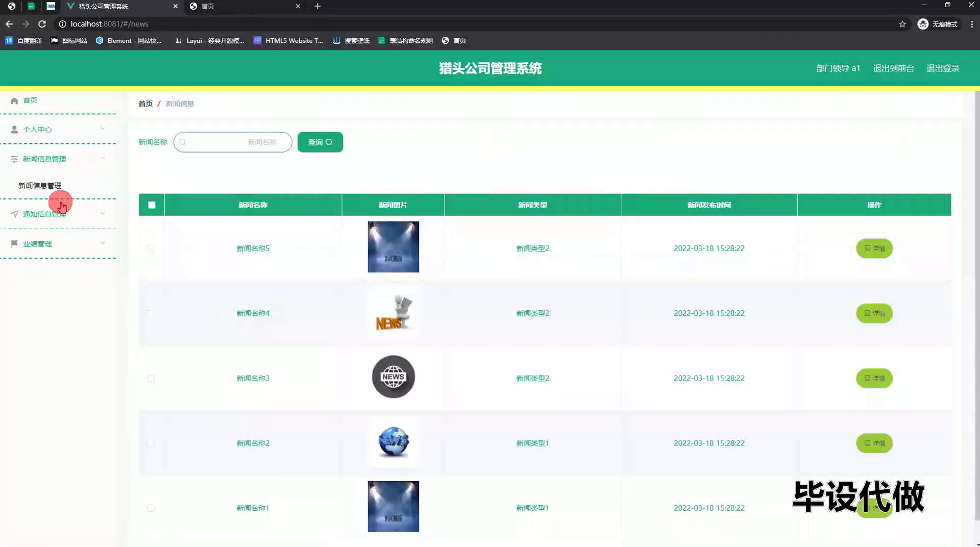Click the 新闻类型 column header
The width and height of the screenshot is (980, 547).
click(x=532, y=205)
